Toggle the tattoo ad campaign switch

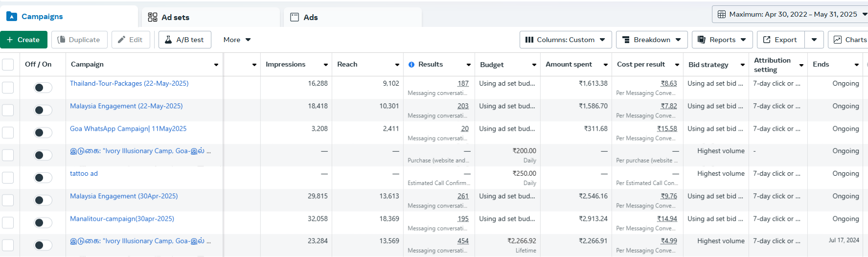coord(43,178)
